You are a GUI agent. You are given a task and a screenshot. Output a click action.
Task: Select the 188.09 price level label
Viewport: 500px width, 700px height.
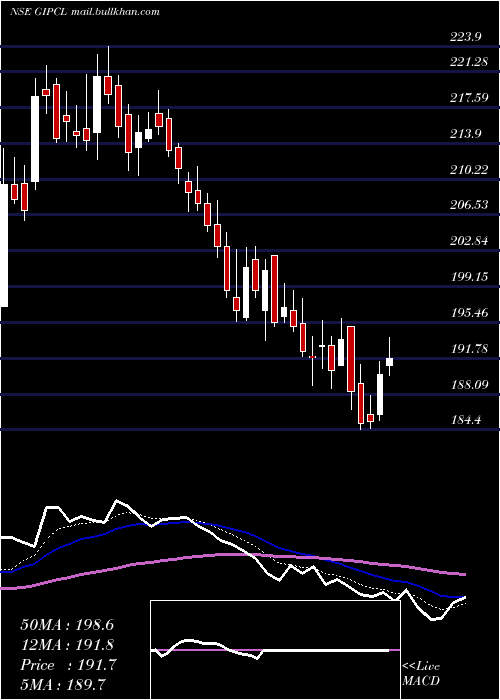pyautogui.click(x=468, y=384)
